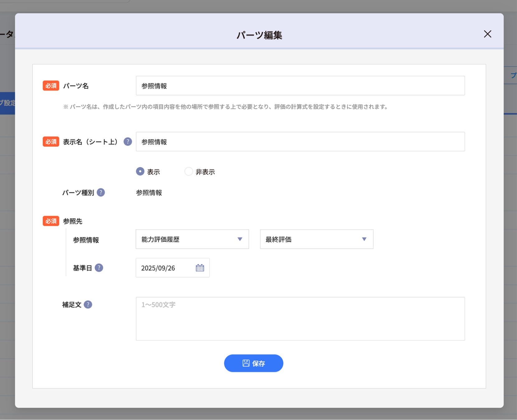
Task: Click the 基準日 date field 2025/09/26
Action: pos(173,268)
